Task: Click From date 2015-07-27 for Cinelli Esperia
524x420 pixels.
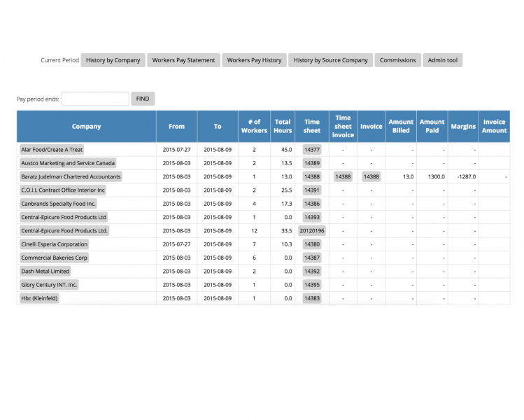Action: (x=176, y=244)
